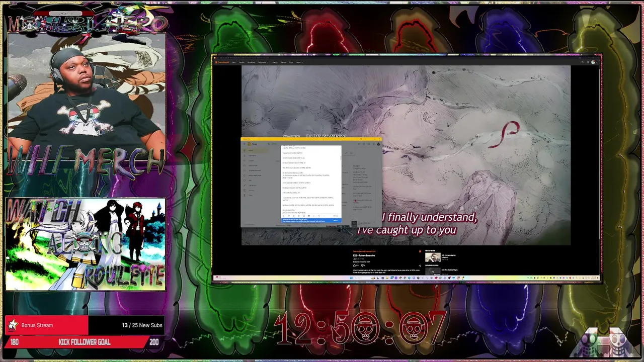Select Reminders in the Keep sidebar
The image size is (644, 362).
(255, 155)
